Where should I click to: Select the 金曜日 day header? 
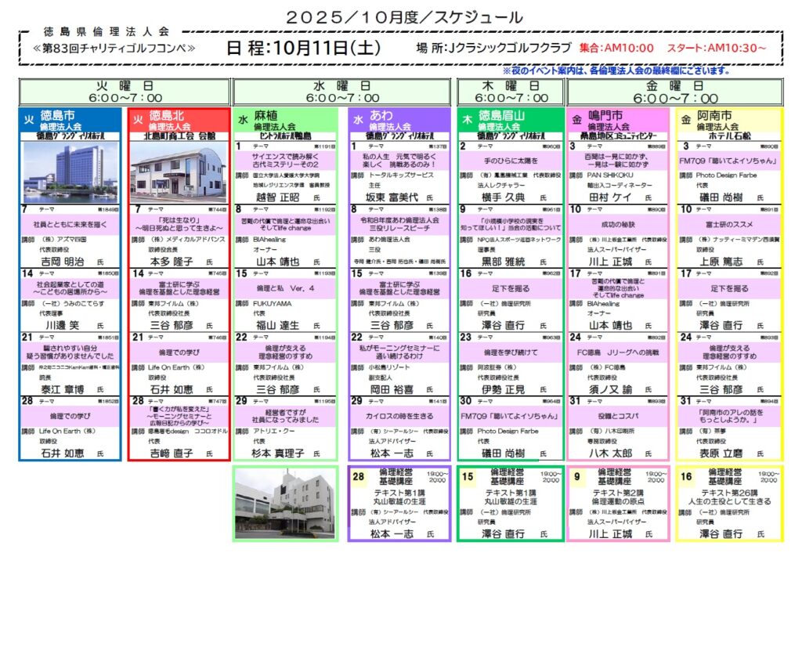pyautogui.click(x=674, y=91)
